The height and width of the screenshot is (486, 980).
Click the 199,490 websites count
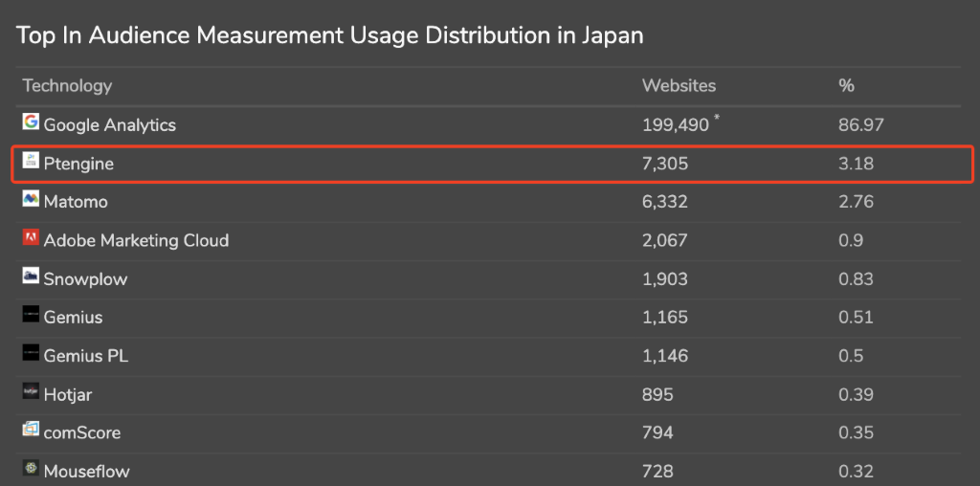tap(676, 124)
